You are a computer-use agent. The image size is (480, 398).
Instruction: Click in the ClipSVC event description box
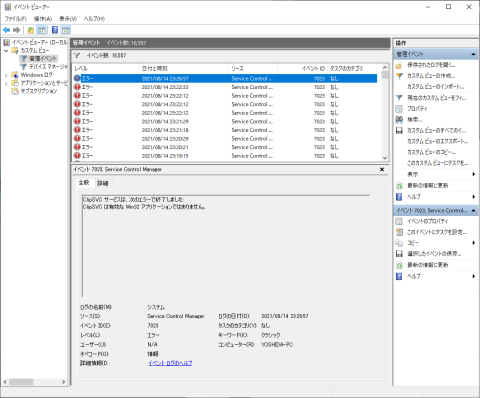226,246
